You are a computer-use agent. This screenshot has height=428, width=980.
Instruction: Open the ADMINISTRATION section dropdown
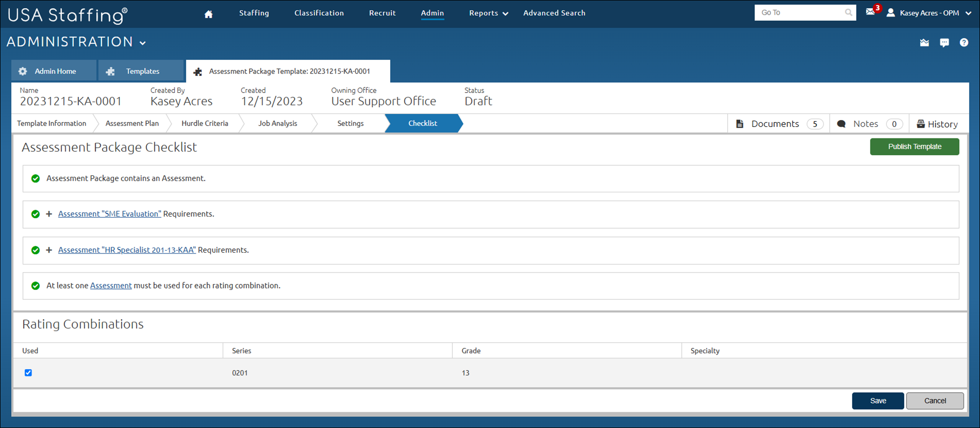pos(143,43)
